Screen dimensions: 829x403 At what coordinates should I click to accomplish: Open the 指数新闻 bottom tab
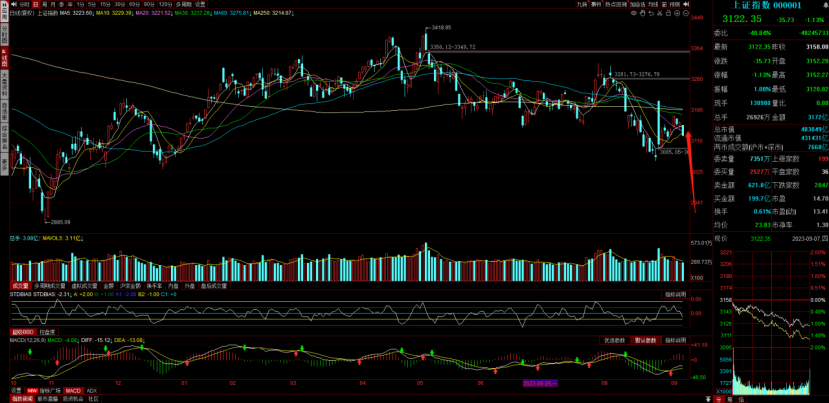point(22,399)
